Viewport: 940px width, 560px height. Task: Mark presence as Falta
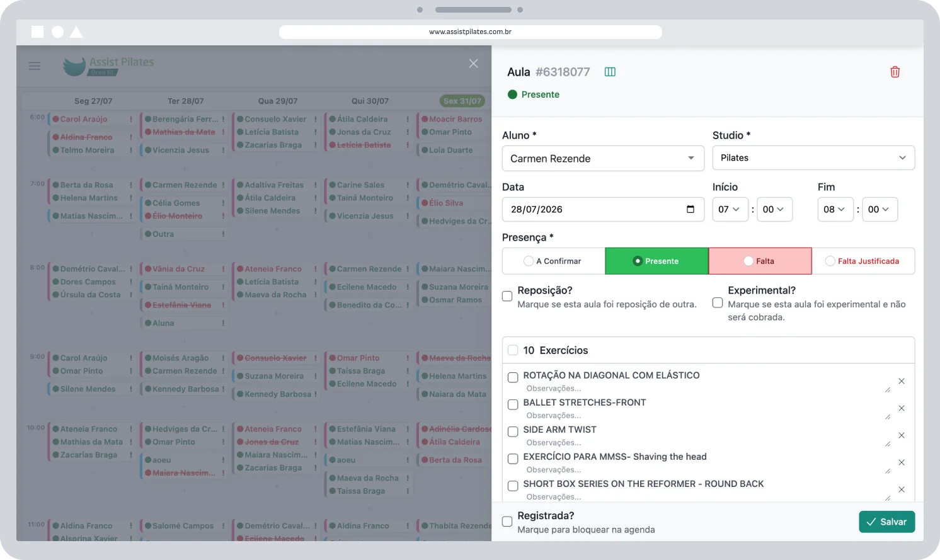pos(760,261)
